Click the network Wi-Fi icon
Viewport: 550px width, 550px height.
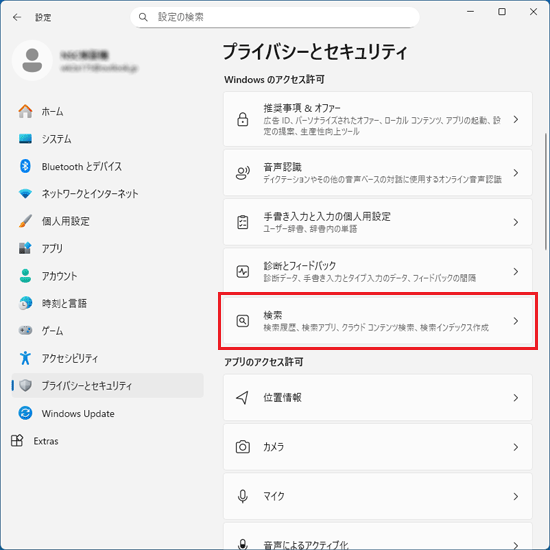(25, 193)
